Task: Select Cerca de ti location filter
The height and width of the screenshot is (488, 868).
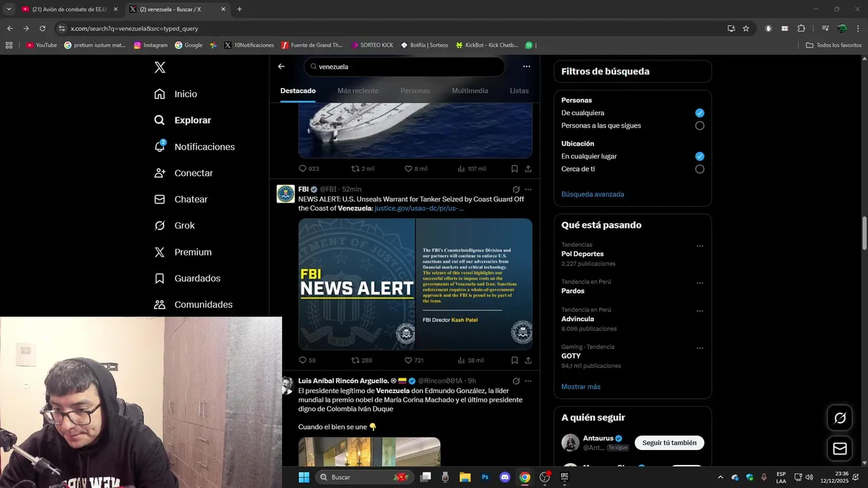Action: pos(700,169)
